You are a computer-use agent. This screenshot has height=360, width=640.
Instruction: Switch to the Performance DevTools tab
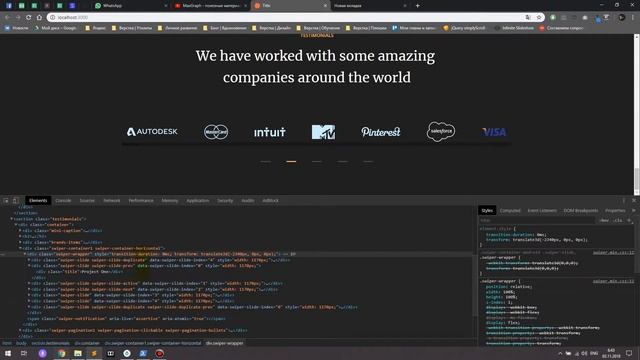click(141, 200)
